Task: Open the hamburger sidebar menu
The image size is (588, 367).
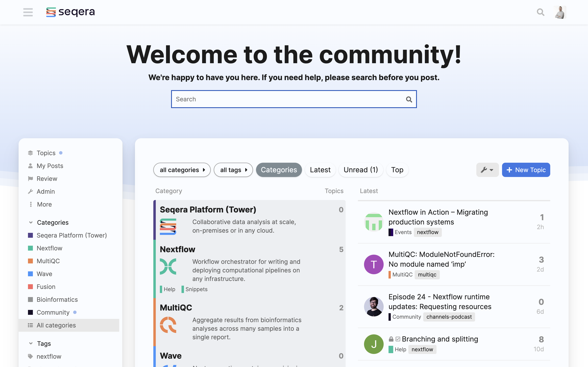Action: tap(28, 12)
